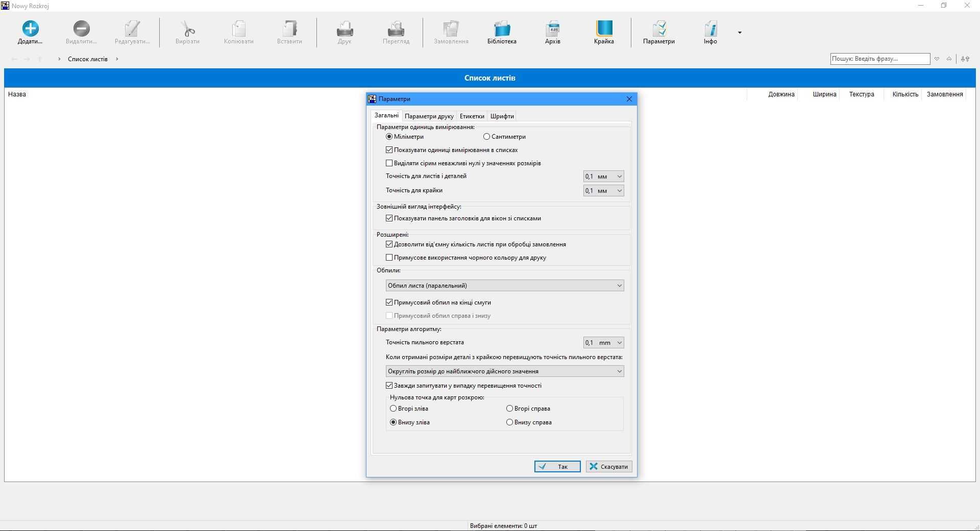Click the Копіювати copy icon

tap(238, 29)
